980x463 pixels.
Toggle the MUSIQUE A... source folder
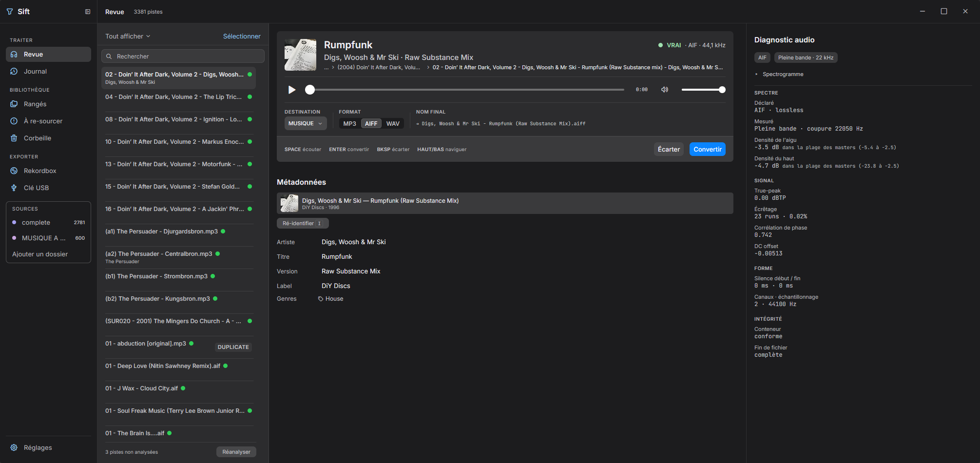(x=48, y=238)
